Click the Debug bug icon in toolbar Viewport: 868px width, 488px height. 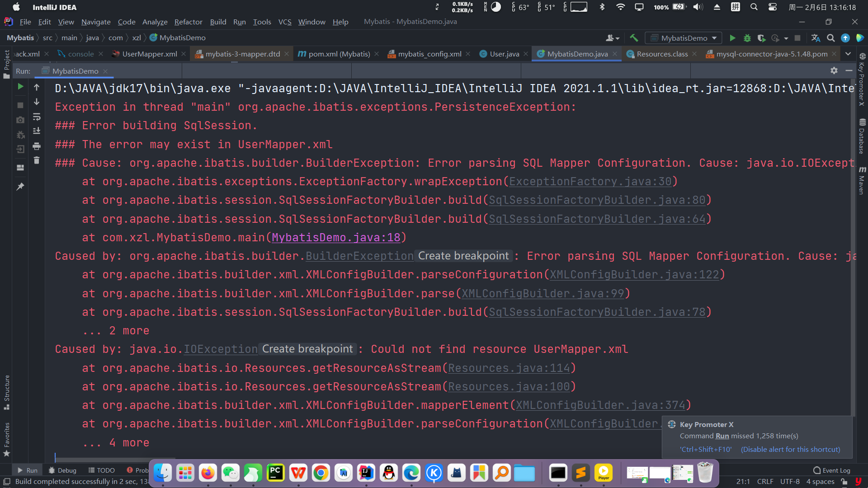coord(747,38)
